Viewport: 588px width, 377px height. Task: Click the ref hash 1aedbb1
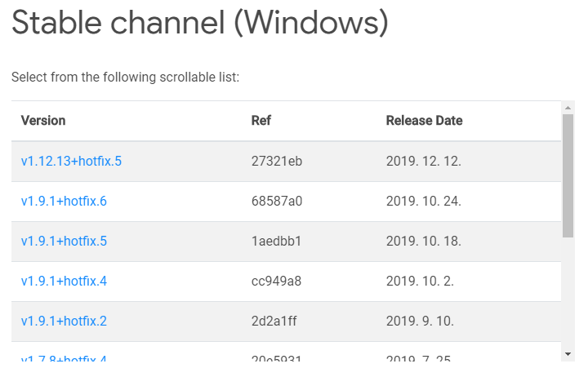[276, 241]
